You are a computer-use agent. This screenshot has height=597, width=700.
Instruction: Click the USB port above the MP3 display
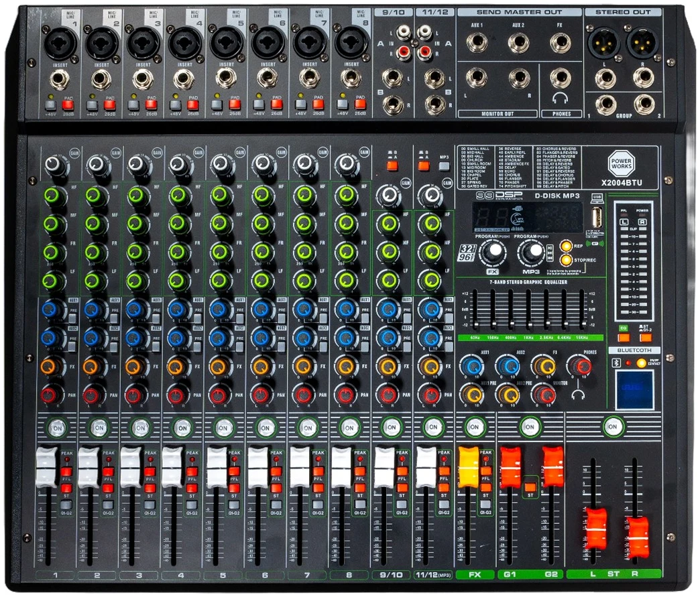tap(597, 218)
